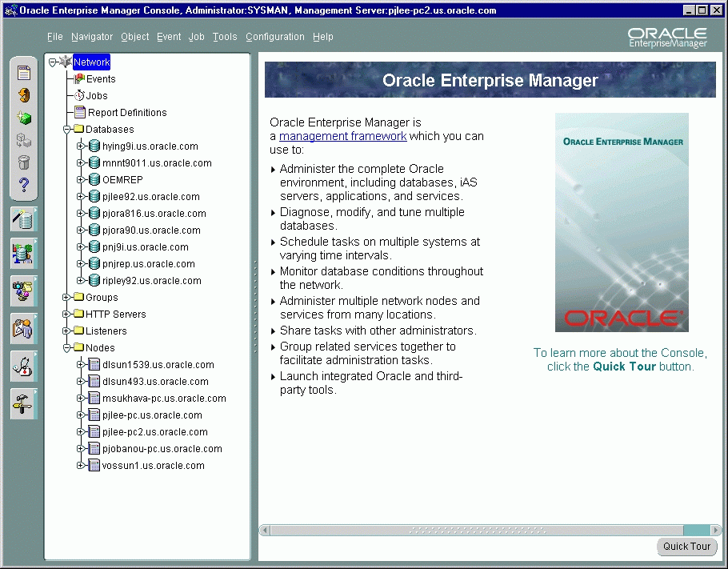Select the Events item in tree
Image resolution: width=728 pixels, height=569 pixels.
click(101, 79)
